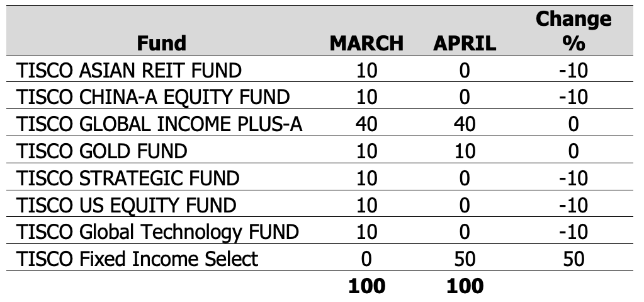644x302 pixels.
Task: Select Asian REIT Fund's Change % value
Action: tap(573, 70)
